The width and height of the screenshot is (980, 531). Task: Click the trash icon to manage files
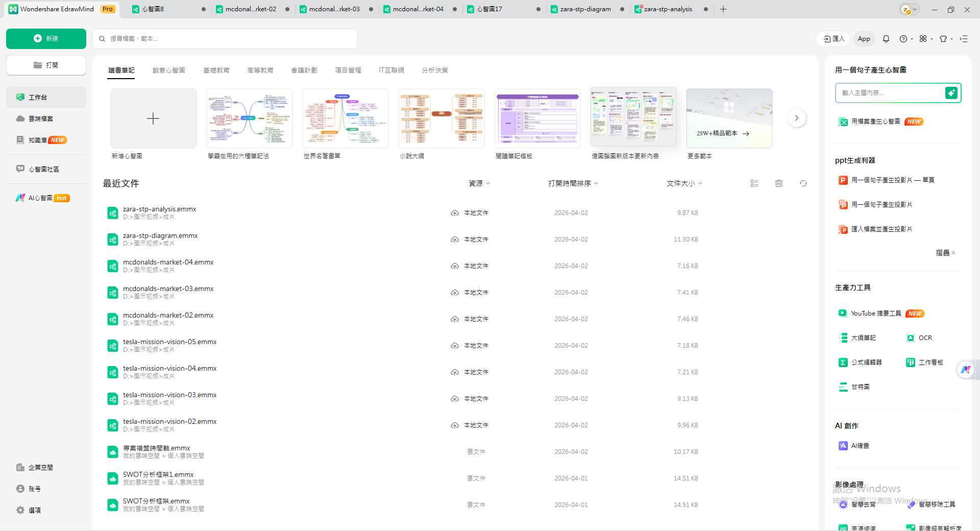[x=778, y=183]
